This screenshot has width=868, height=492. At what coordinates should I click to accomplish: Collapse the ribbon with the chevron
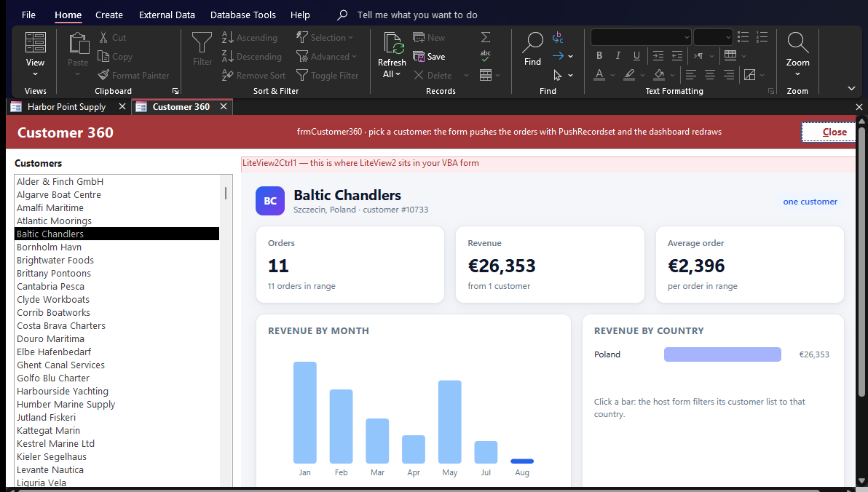pyautogui.click(x=851, y=89)
